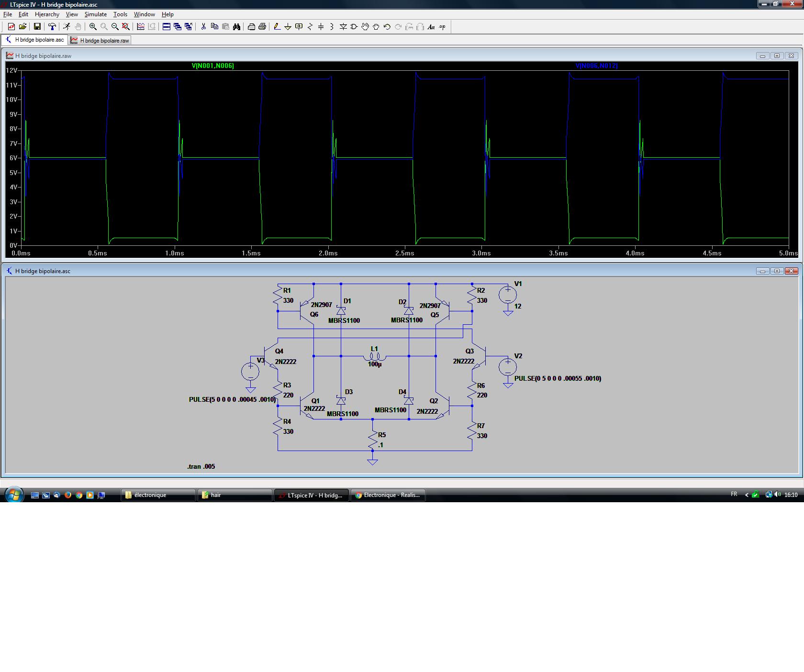Select the Cut scissors tool
Screen dimensions: 804x672
click(203, 27)
